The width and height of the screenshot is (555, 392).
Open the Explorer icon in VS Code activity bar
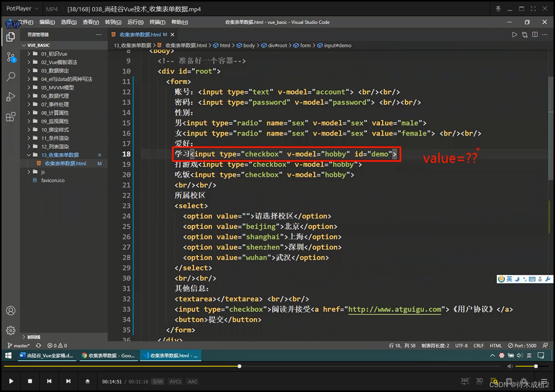[11, 37]
